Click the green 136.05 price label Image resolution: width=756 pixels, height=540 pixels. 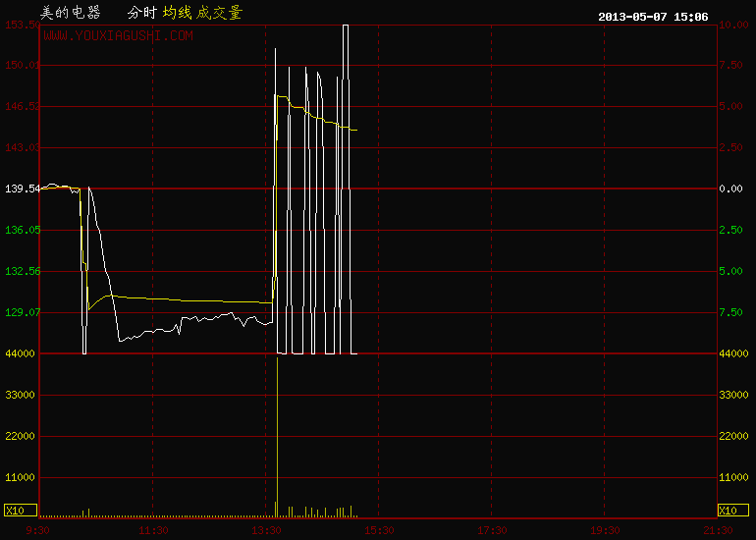click(23, 230)
